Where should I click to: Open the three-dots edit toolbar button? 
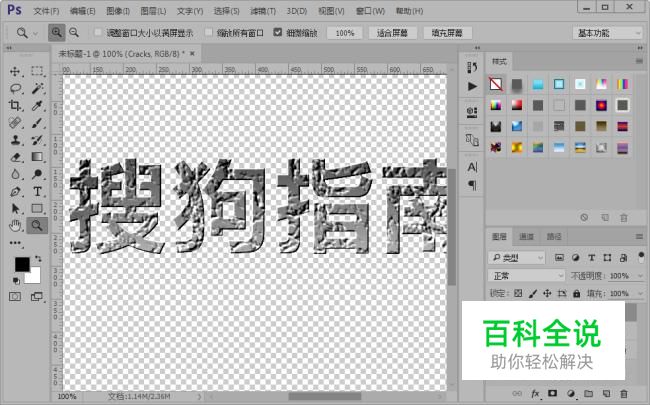click(x=15, y=243)
